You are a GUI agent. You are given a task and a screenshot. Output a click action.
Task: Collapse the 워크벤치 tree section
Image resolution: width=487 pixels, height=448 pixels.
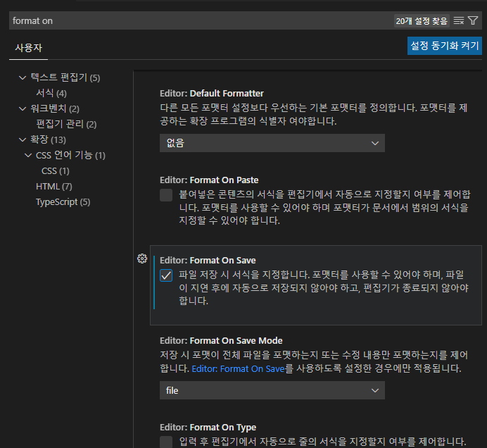pos(23,108)
